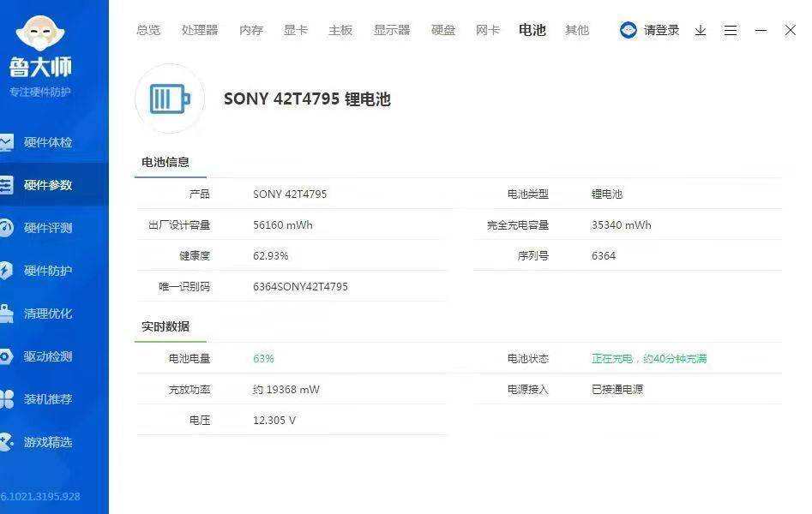Click full charge value 35340 mWh
Image resolution: width=812 pixels, height=514 pixels.
tap(622, 225)
